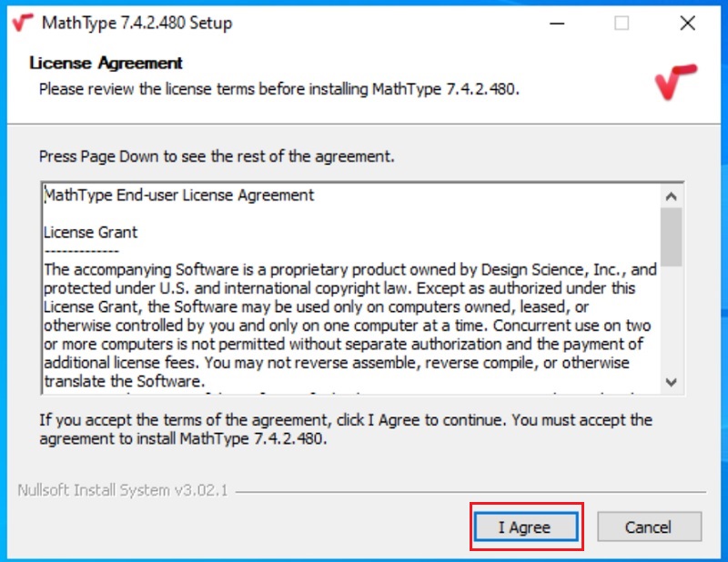This screenshot has height=562, width=728.
Task: Click the 'MathType 7.4.2.480 Setup' window title
Action: pos(137,23)
